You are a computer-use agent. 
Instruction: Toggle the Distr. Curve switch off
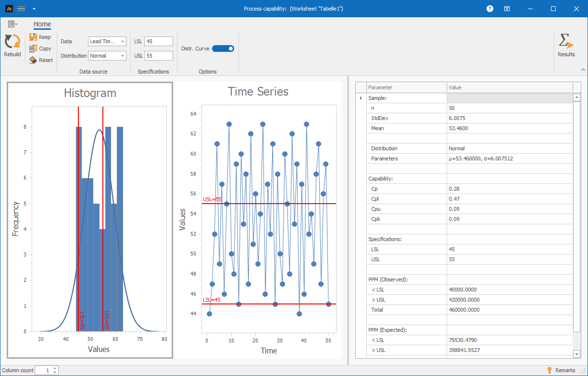[x=223, y=49]
